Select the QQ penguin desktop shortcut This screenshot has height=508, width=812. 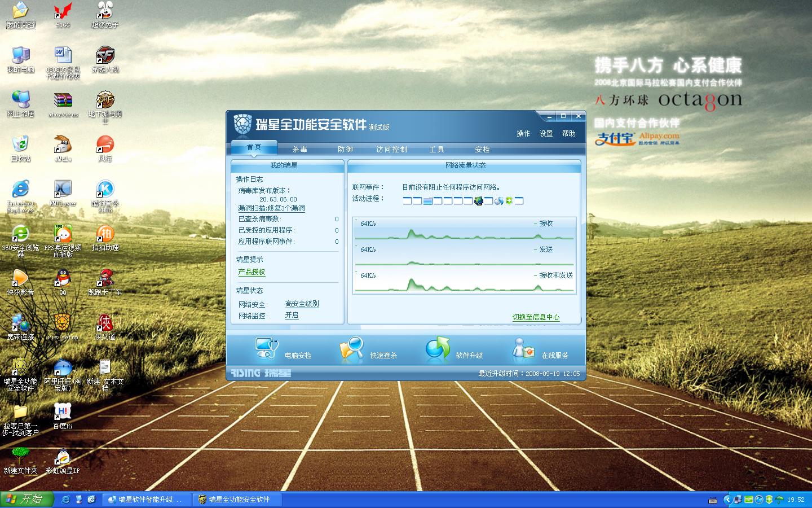63,283
